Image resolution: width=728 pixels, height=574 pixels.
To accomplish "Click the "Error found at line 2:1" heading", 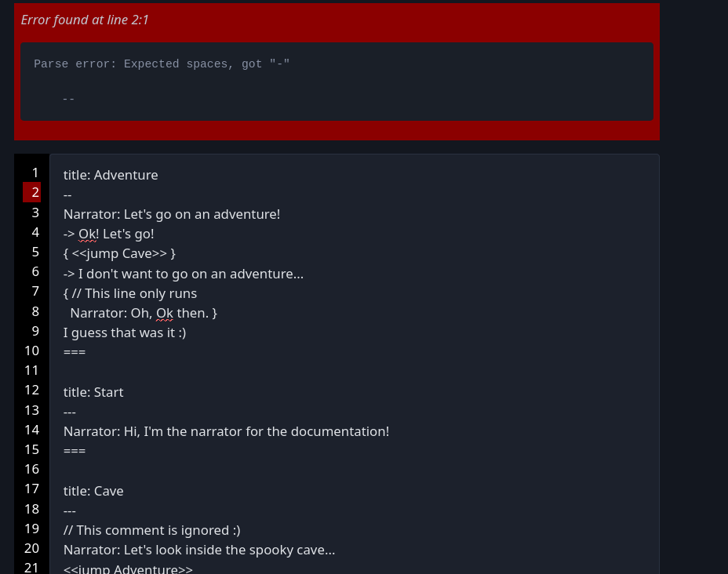I will tap(85, 20).
